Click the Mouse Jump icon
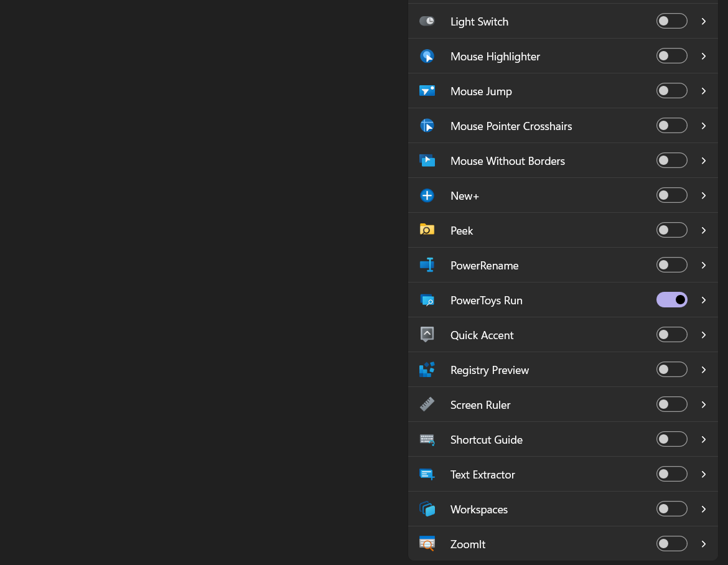 pyautogui.click(x=427, y=90)
